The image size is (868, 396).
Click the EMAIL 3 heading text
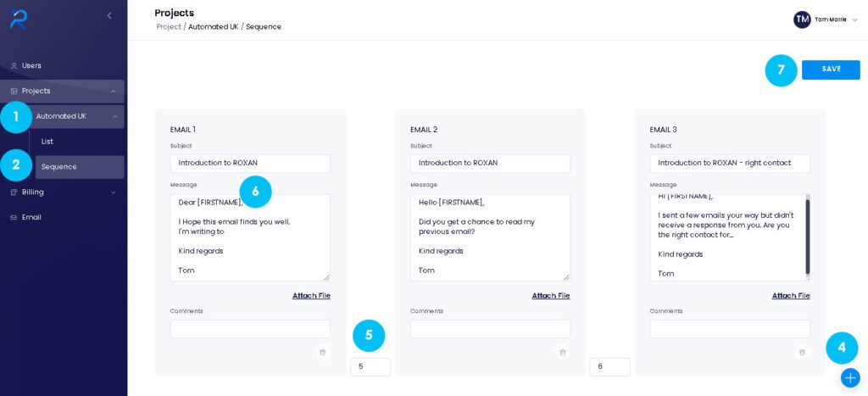pyautogui.click(x=663, y=130)
